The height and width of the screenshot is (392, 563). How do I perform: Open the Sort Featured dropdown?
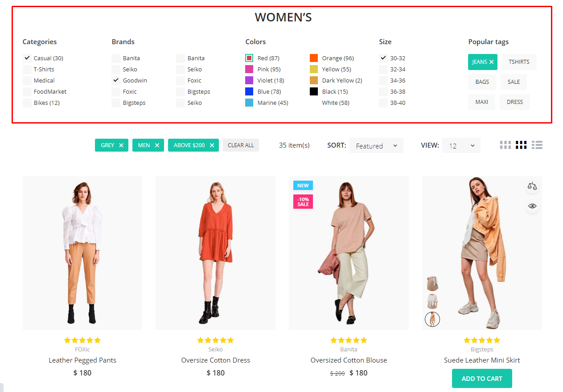(x=376, y=146)
